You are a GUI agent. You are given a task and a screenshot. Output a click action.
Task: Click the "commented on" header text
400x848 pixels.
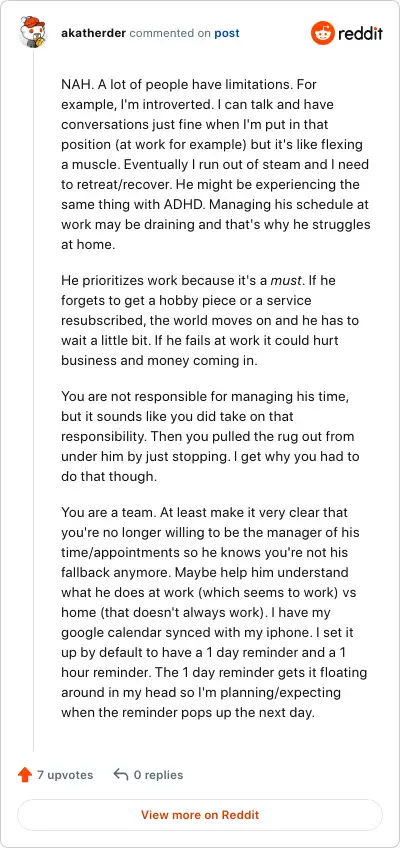pyautogui.click(x=170, y=34)
